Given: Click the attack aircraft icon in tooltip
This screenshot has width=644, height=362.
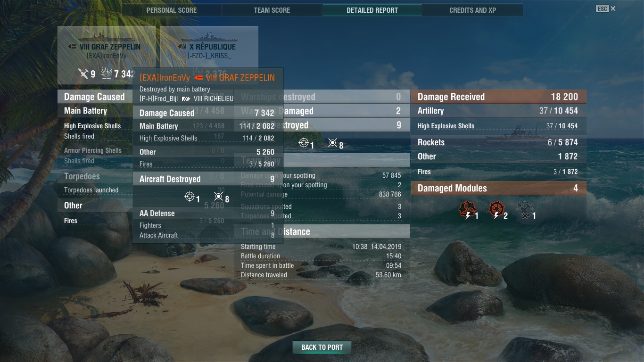Looking at the screenshot, I should coord(218,197).
